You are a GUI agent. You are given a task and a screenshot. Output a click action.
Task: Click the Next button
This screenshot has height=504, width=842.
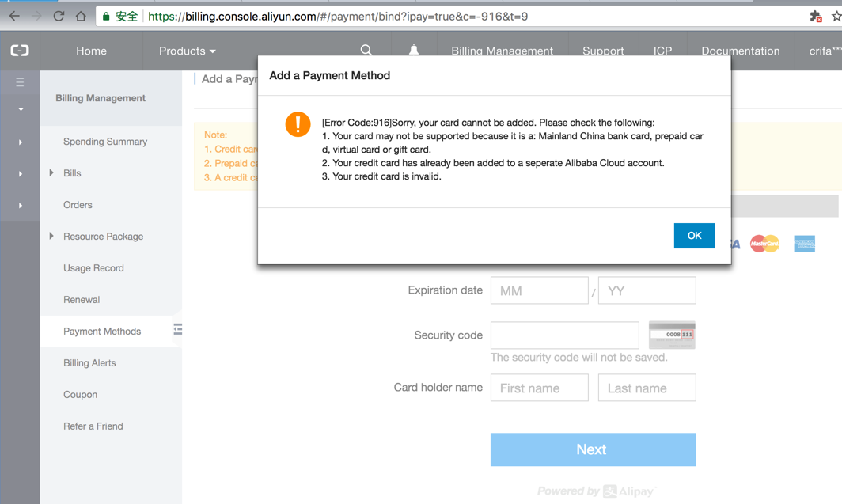point(593,449)
